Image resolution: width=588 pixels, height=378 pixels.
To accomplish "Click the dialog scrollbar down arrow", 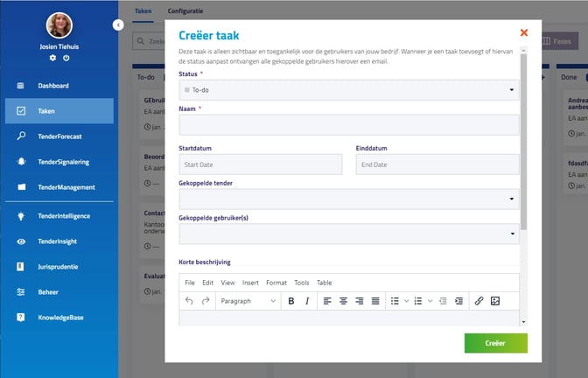I will coord(523,322).
